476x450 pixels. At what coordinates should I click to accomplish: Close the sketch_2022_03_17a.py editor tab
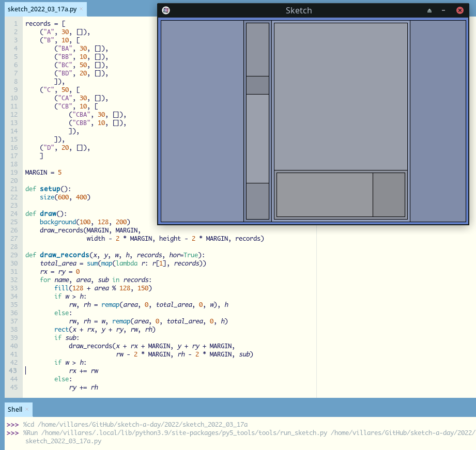[x=81, y=9]
